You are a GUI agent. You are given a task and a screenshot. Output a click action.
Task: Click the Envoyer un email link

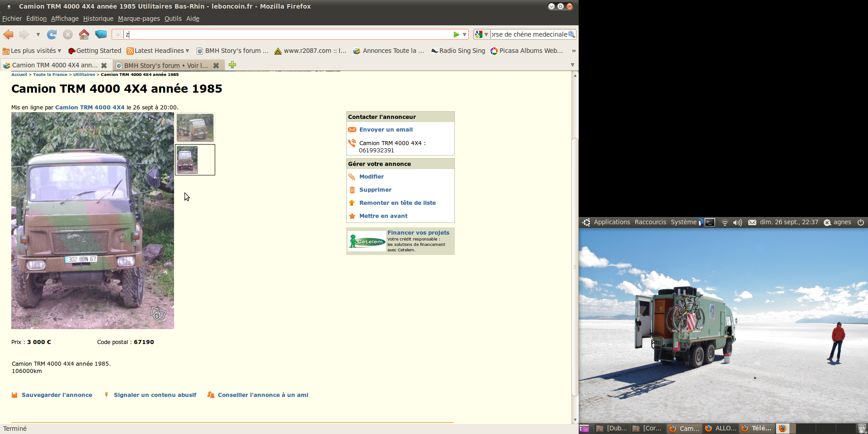tap(386, 130)
